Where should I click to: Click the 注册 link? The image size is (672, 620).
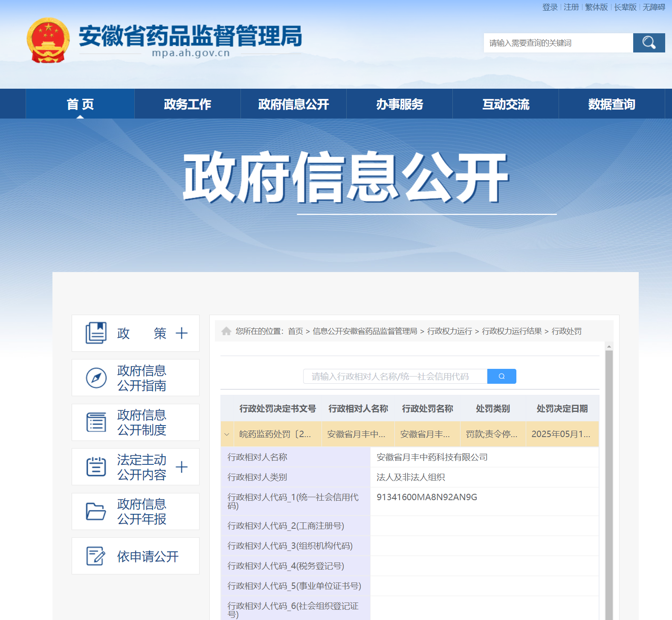pyautogui.click(x=571, y=7)
